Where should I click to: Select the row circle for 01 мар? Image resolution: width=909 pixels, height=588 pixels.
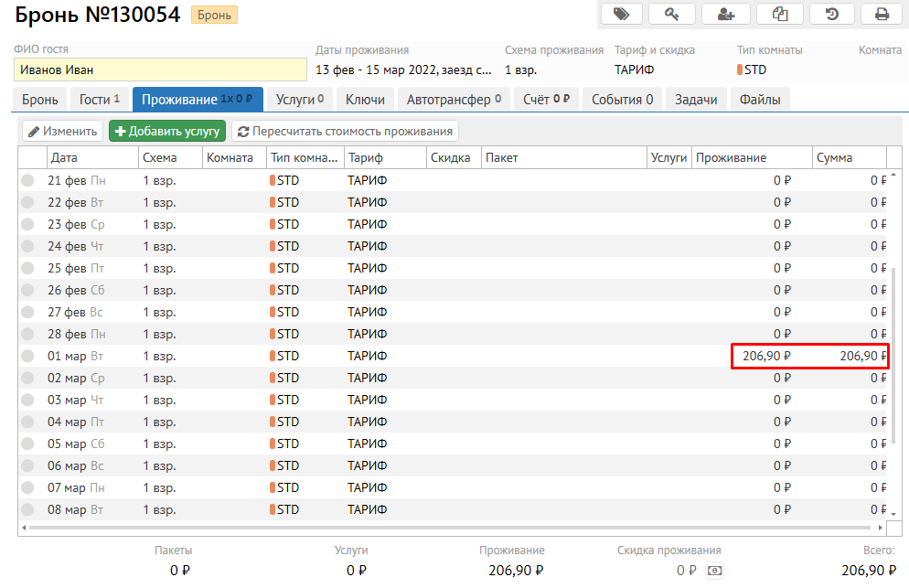click(27, 356)
